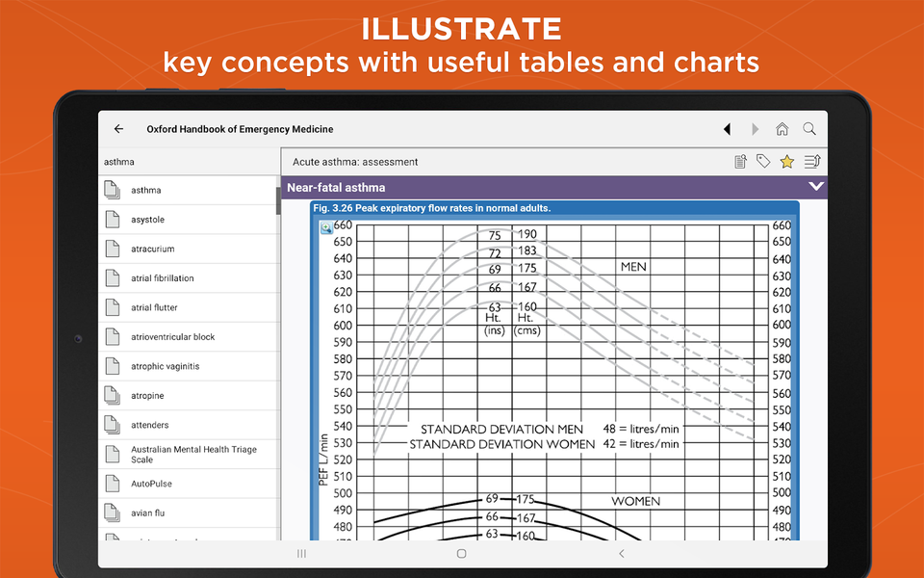Toggle the favorite star for Acute asthma
The width and height of the screenshot is (924, 578).
click(786, 161)
